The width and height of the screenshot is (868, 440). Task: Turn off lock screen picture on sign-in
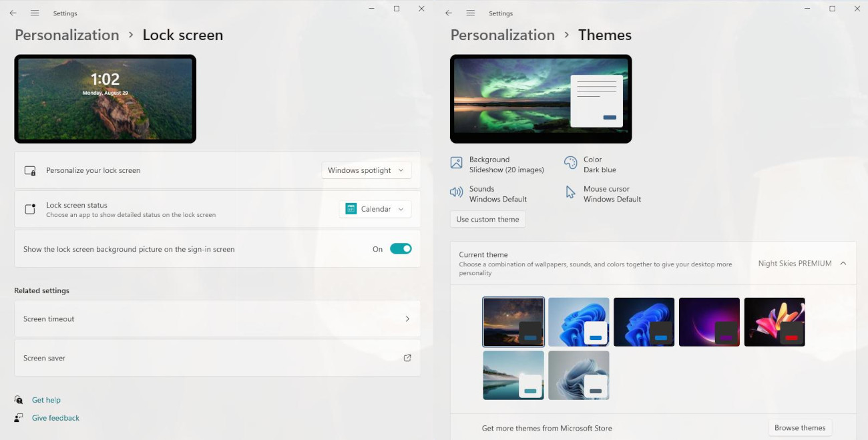point(401,249)
